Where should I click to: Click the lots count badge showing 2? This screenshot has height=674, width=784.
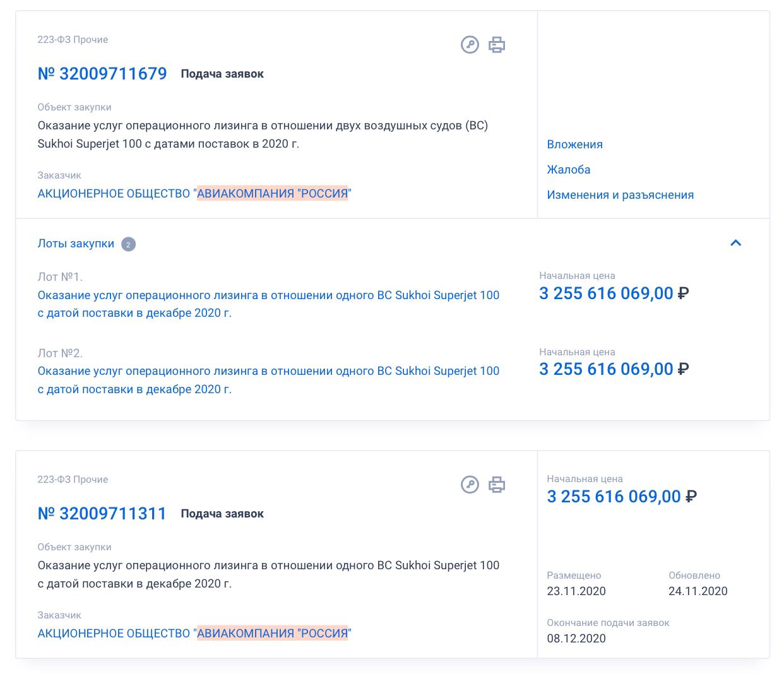(x=128, y=244)
